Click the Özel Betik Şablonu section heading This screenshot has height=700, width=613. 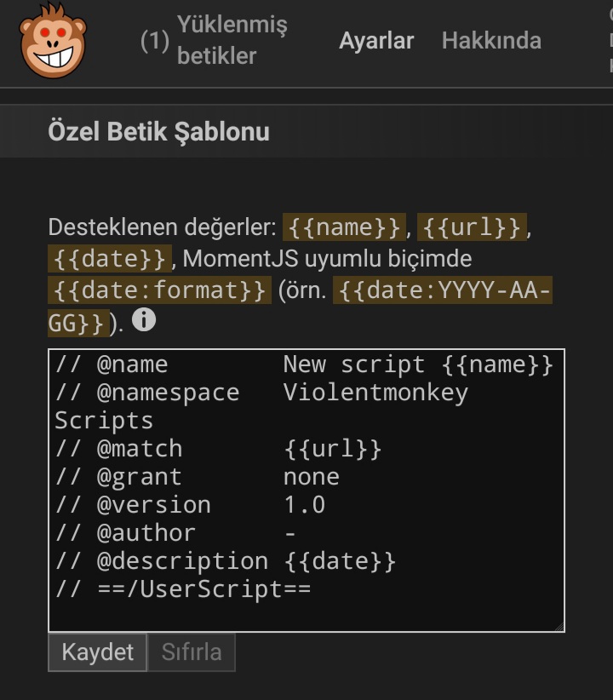[159, 132]
